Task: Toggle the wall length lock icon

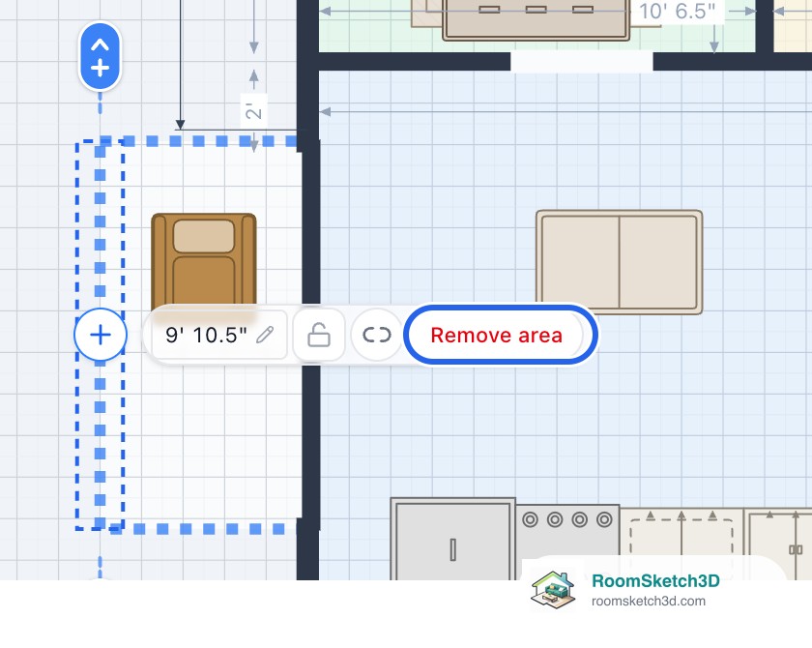Action: tap(318, 335)
